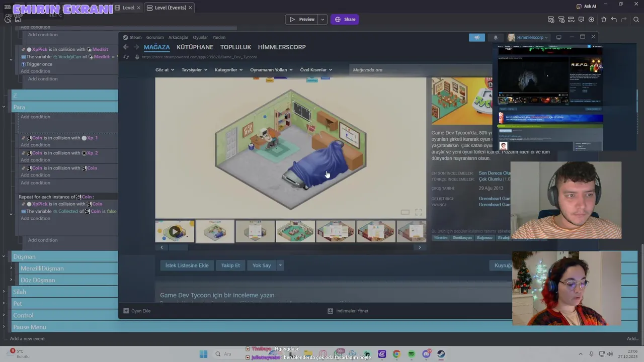Click İstek Listesine Ekle button
644x362 pixels.
pyautogui.click(x=187, y=265)
